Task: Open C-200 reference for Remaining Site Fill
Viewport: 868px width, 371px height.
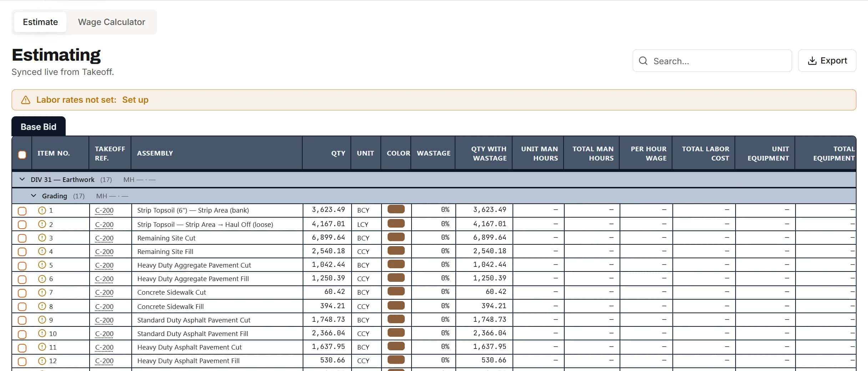Action: (104, 251)
